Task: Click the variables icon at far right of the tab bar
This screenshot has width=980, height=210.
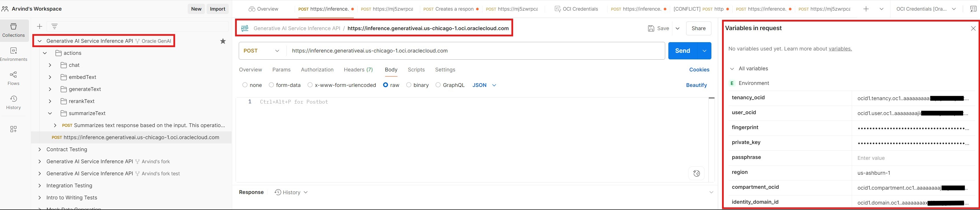Action: (x=973, y=9)
